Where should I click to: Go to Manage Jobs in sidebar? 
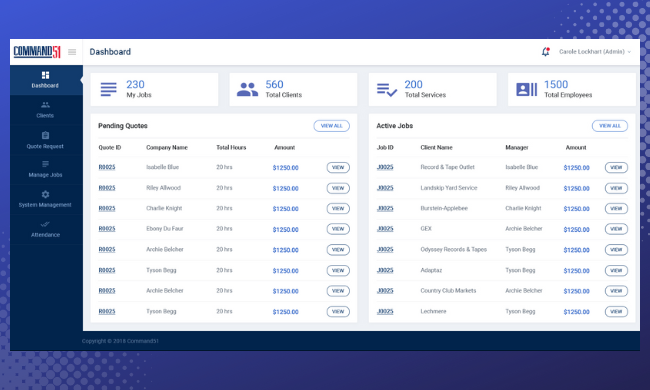[46, 169]
